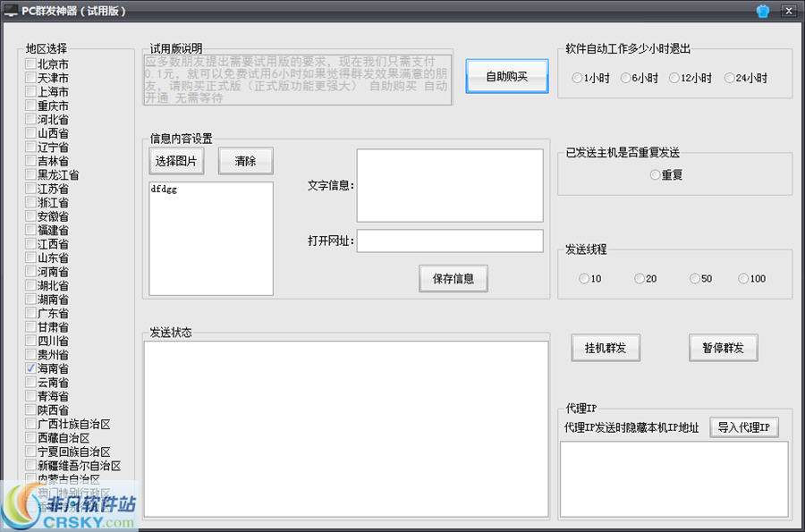This screenshot has height=532, width=805.
Task: Click the 选择图片 button
Action: [177, 160]
